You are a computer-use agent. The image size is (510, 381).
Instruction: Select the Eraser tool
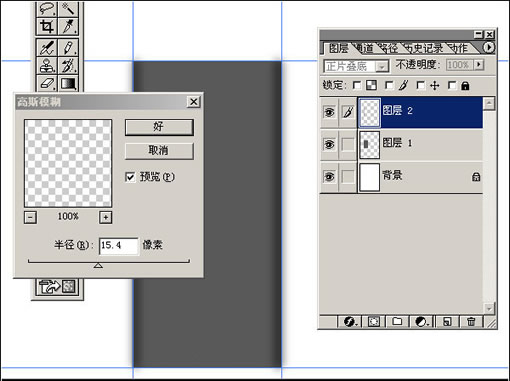(x=47, y=83)
